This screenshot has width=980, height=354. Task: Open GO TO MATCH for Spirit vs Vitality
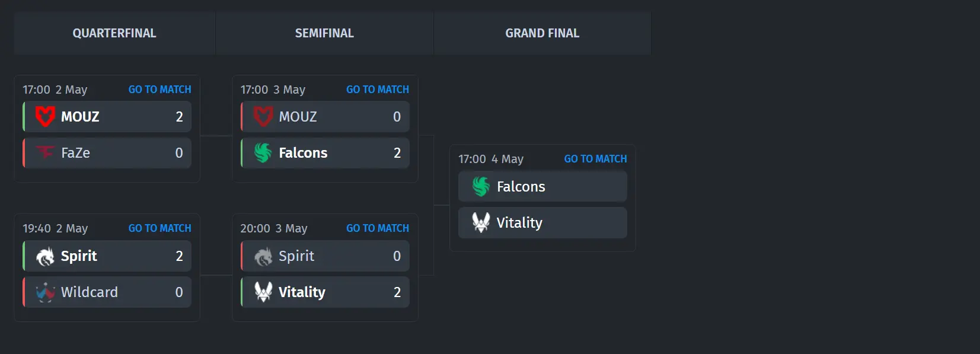click(378, 228)
